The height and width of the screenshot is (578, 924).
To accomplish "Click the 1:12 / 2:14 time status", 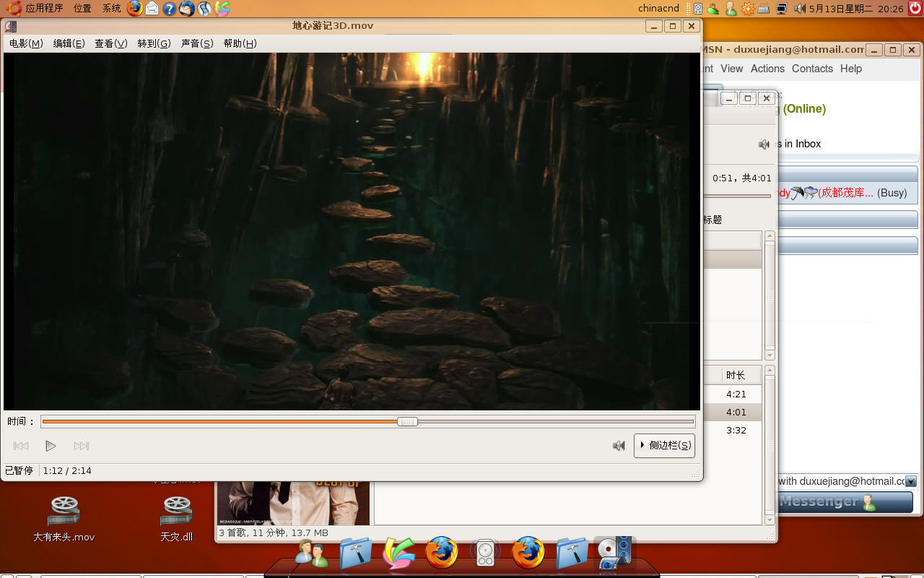I will [x=67, y=470].
